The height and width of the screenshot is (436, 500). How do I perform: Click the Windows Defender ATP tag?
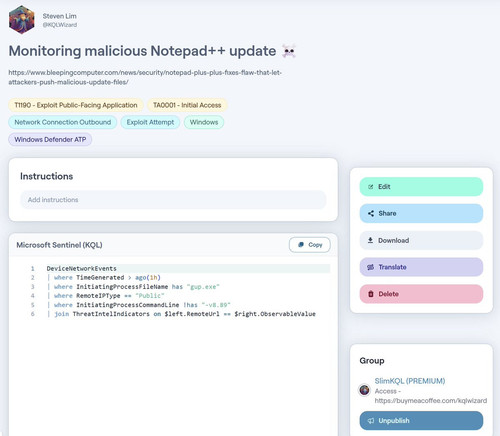[50, 139]
